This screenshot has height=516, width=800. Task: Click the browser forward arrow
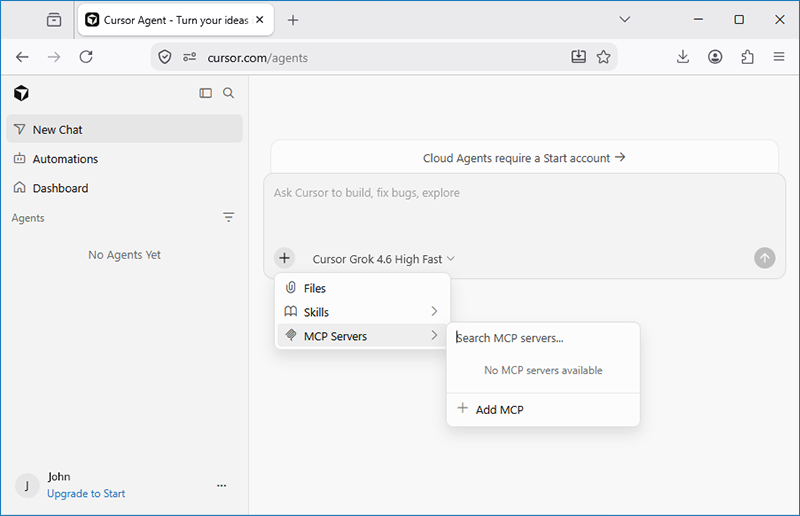pyautogui.click(x=54, y=57)
